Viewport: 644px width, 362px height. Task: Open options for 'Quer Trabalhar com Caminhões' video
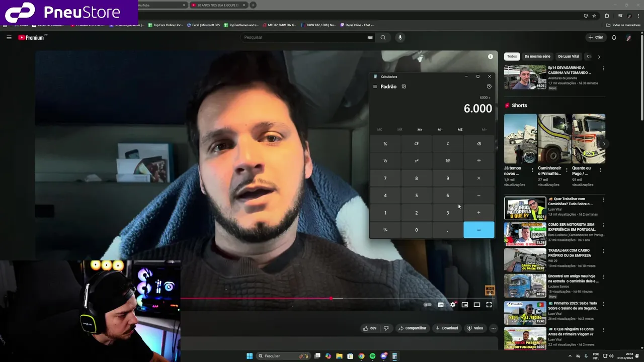click(x=603, y=200)
